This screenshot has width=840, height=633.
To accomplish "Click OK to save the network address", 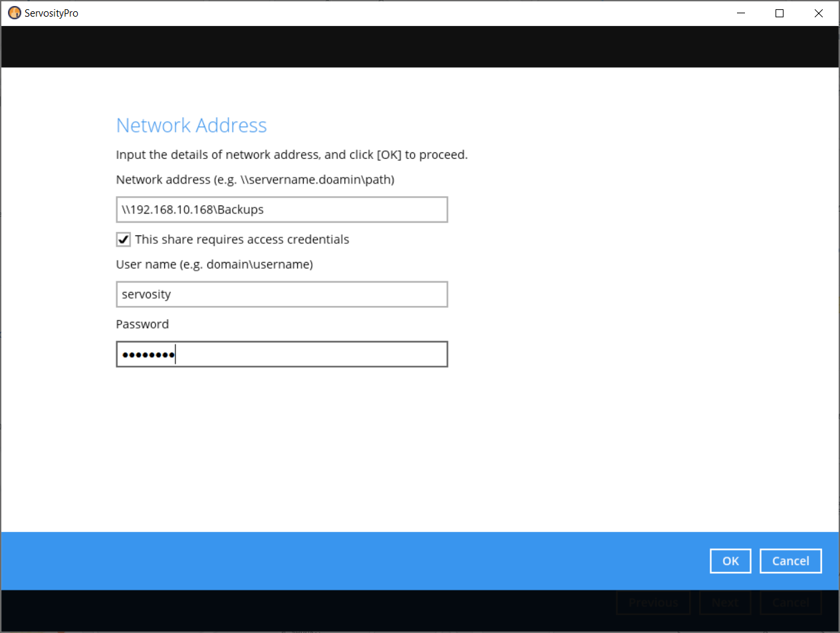I will pos(730,561).
